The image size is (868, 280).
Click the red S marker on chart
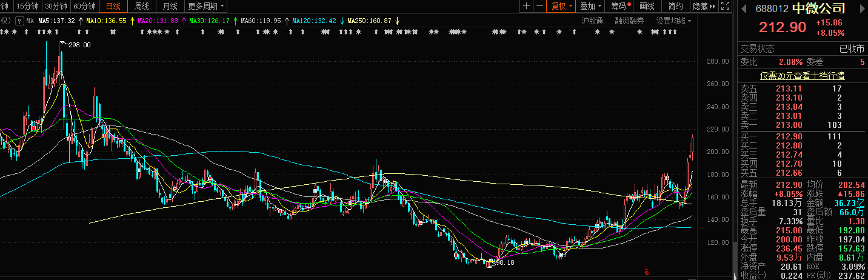click(647, 271)
